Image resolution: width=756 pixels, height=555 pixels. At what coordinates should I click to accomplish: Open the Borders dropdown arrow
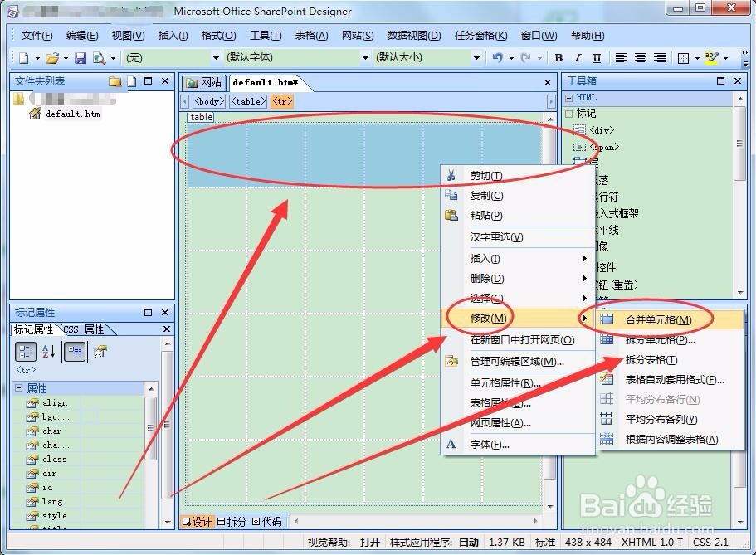coord(697,58)
